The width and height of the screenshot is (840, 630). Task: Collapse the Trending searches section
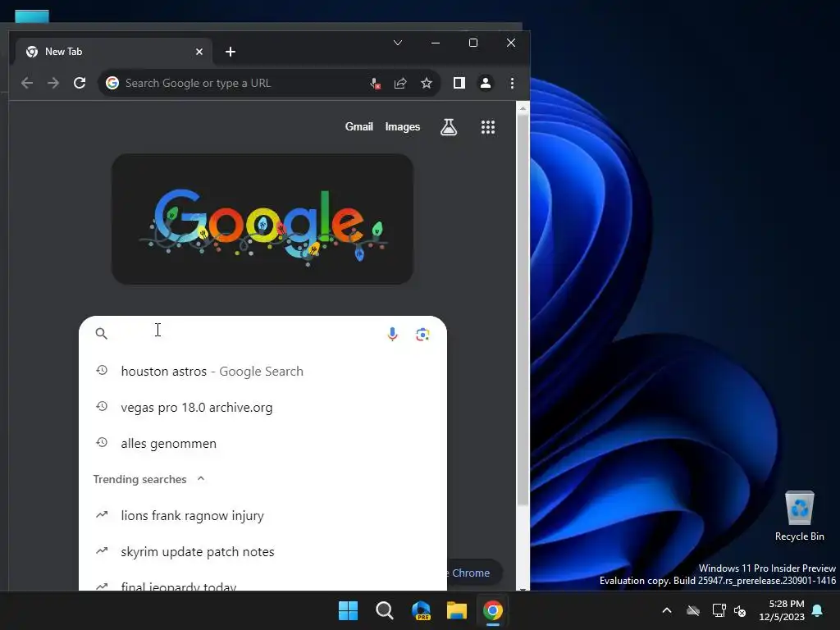point(201,478)
